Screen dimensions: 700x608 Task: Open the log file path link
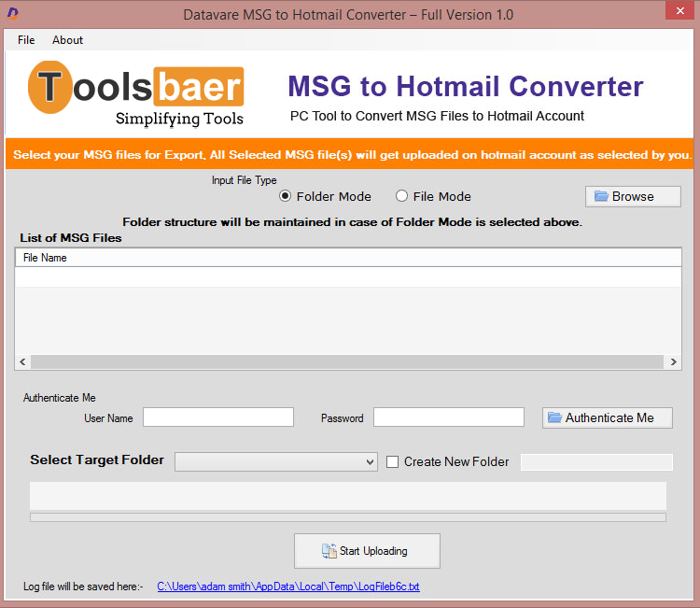pyautogui.click(x=288, y=587)
